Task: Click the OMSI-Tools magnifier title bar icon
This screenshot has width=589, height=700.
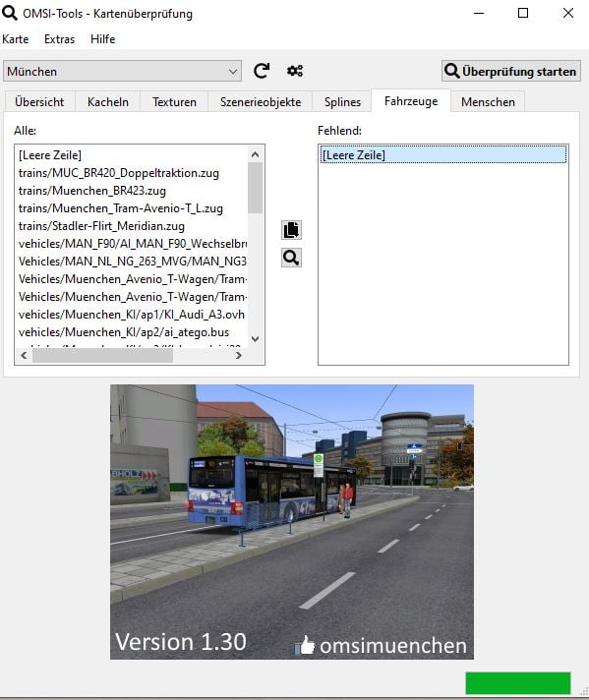Action: (x=10, y=13)
